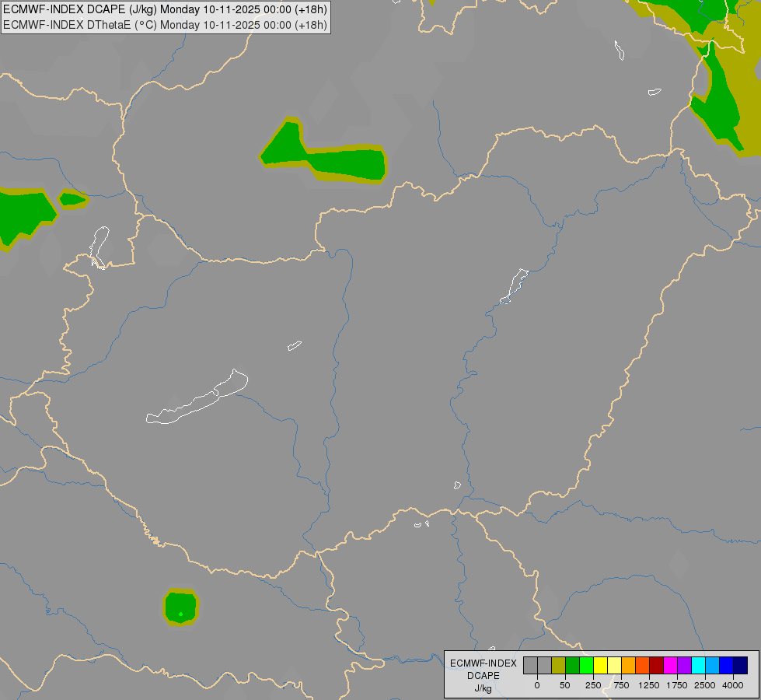Select the pale yellow legend swatch
Image resolution: width=761 pixels, height=700 pixels.
click(x=614, y=665)
